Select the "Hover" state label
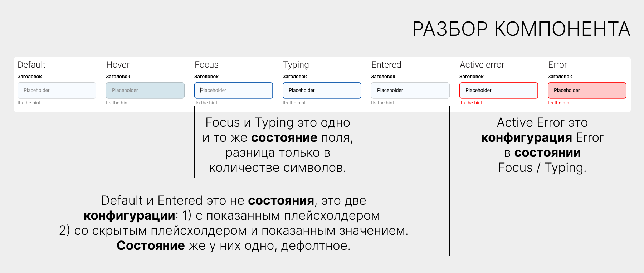 (118, 65)
